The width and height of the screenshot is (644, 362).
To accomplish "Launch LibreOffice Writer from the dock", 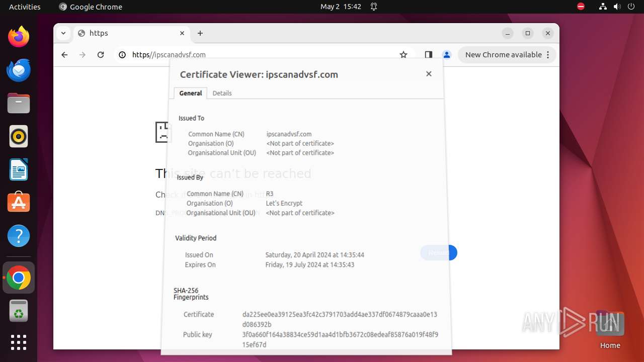I will (x=19, y=169).
